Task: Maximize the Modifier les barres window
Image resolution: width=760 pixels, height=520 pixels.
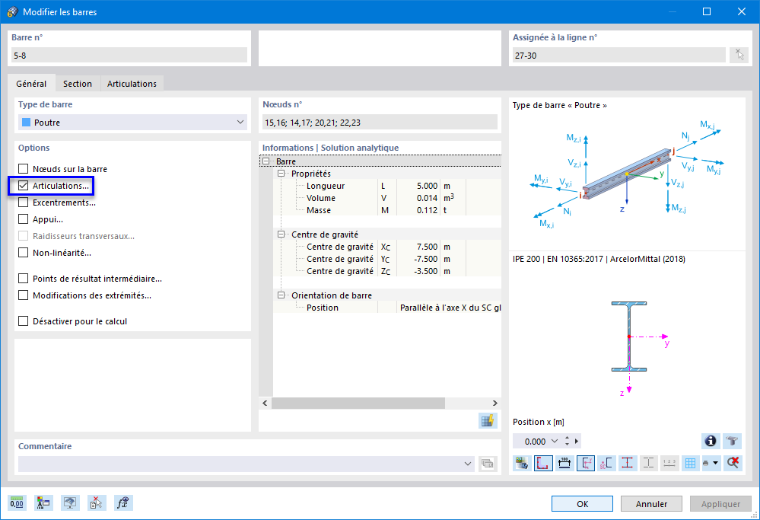Action: pyautogui.click(x=707, y=12)
